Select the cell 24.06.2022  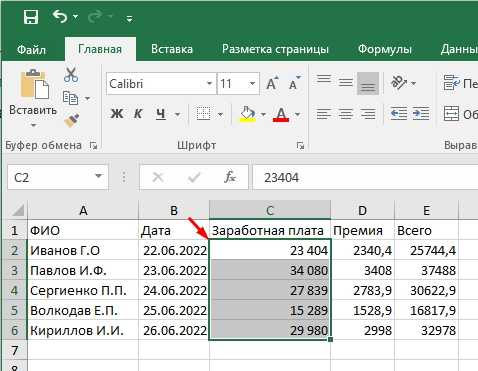point(174,290)
